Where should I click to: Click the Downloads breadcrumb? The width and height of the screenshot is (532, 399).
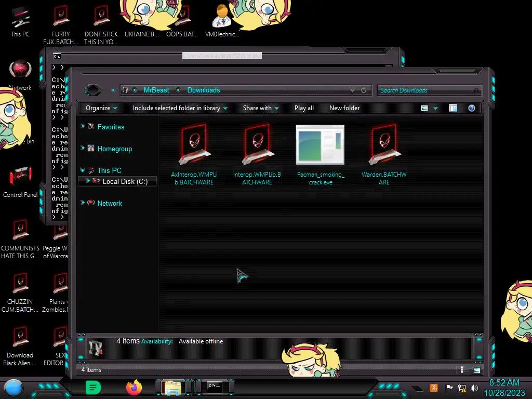point(204,90)
